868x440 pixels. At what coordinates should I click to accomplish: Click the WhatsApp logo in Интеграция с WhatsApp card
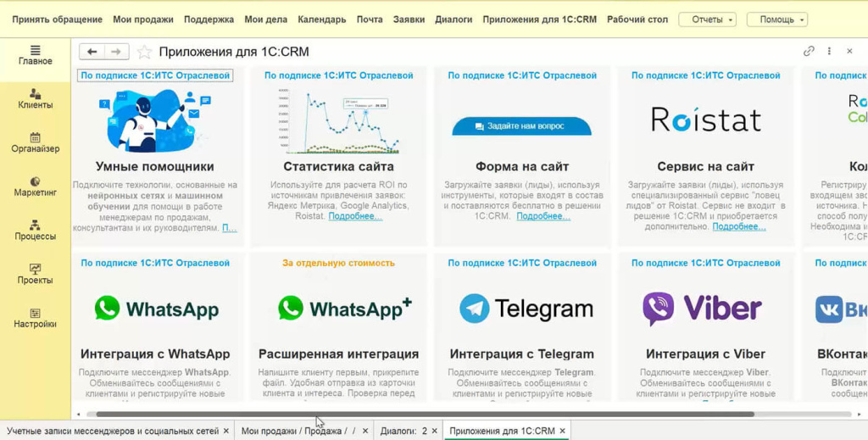coord(156,309)
